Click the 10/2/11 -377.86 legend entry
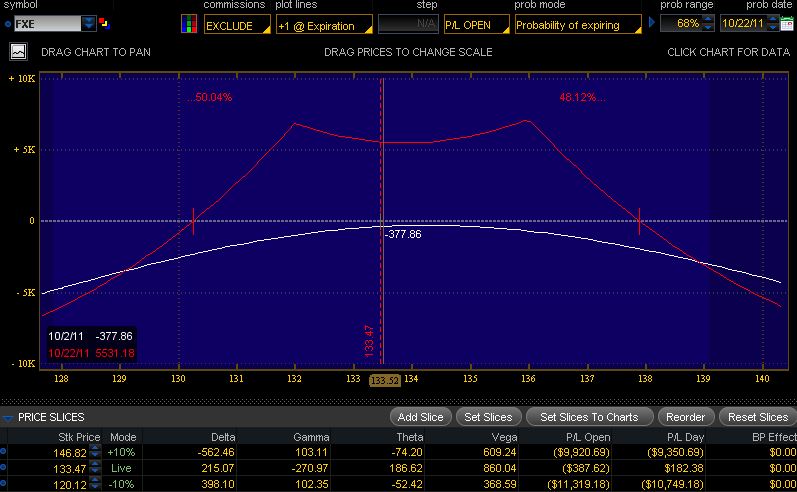The image size is (797, 492). 90,336
